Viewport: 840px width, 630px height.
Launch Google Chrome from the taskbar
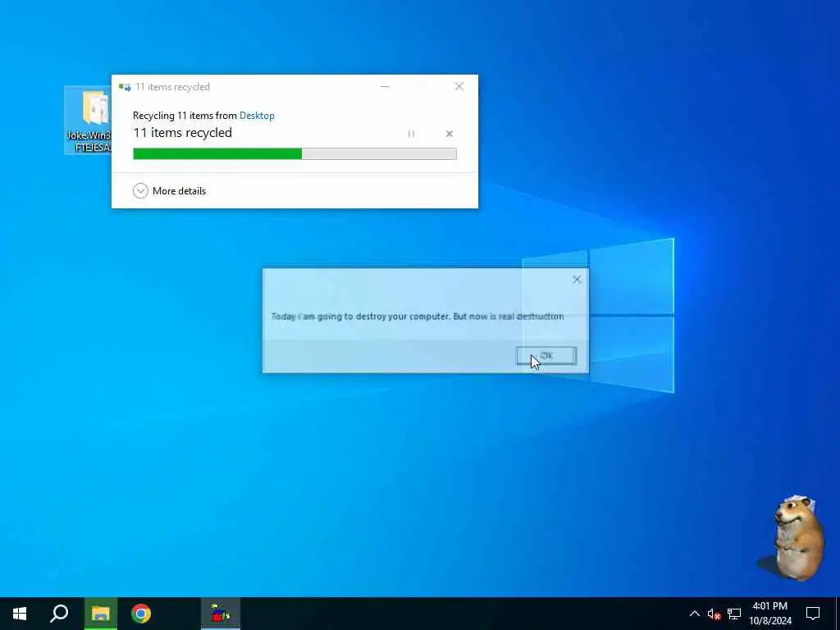[141, 614]
